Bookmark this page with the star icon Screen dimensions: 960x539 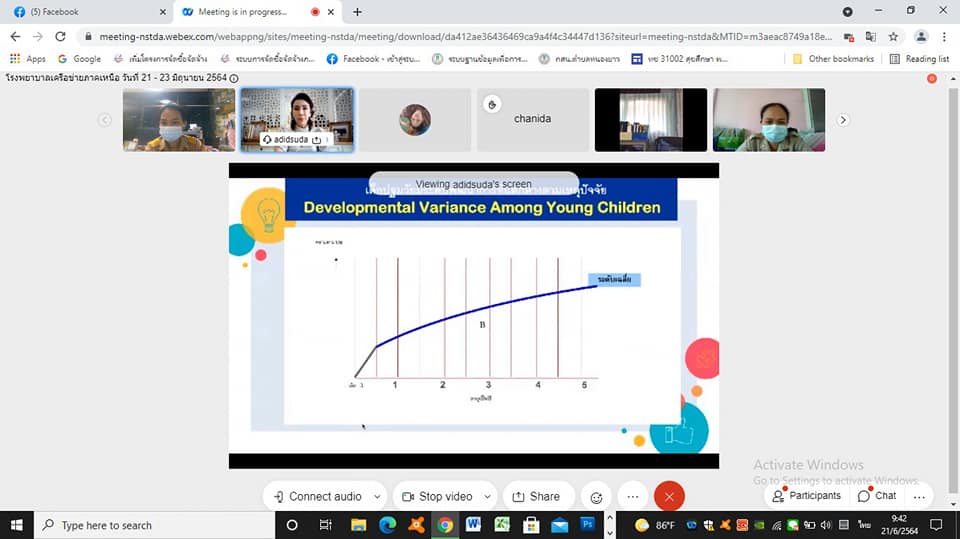pos(893,37)
